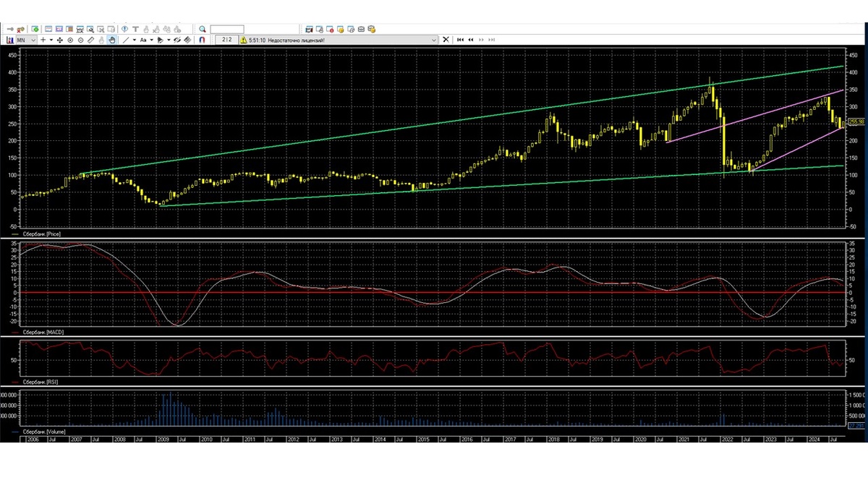Viewport: 868px width, 488px height.
Task: Select the trend line drawing tool
Action: (x=126, y=40)
